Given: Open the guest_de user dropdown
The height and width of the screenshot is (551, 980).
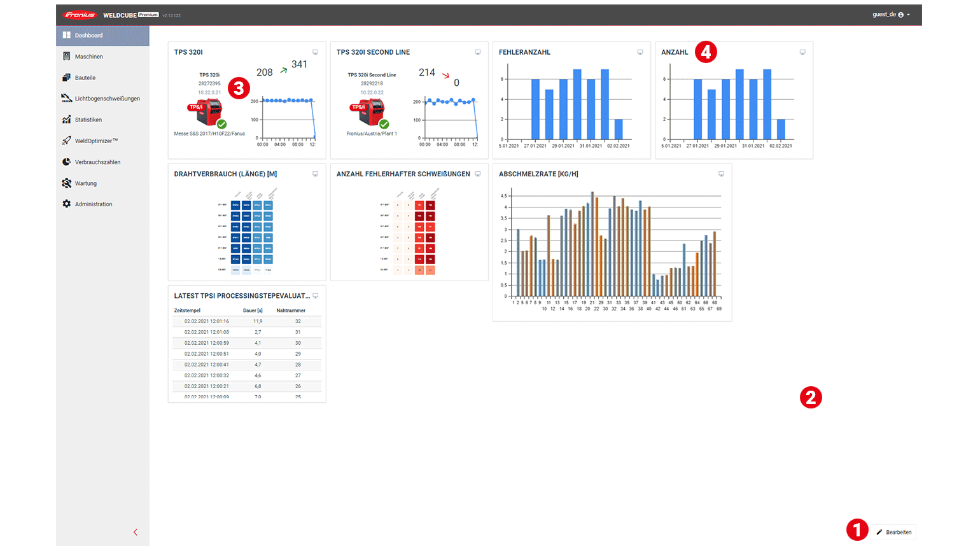Looking at the screenshot, I should click(891, 15).
